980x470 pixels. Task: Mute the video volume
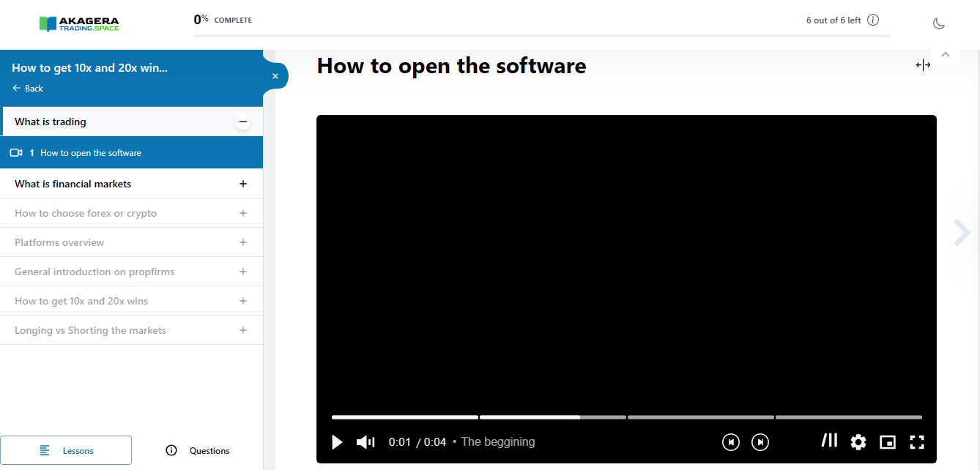365,442
